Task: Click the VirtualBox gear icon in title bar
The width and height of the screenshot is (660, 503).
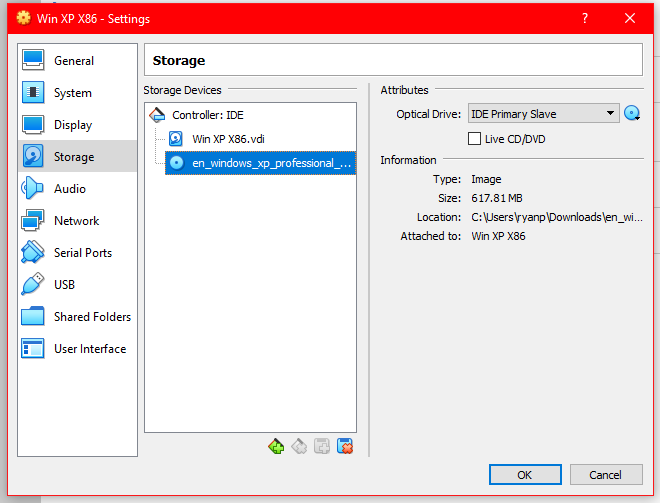Action: (x=24, y=18)
